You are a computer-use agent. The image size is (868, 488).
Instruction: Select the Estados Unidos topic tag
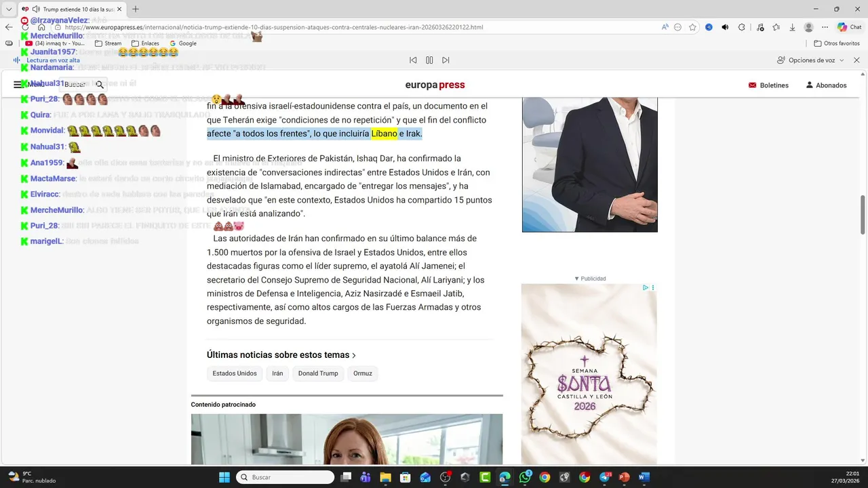pyautogui.click(x=235, y=373)
